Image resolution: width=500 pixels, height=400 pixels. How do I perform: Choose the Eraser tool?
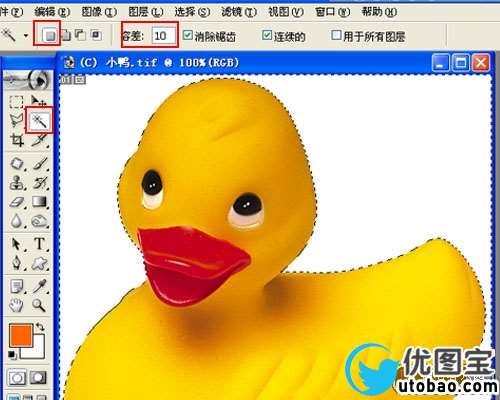tap(17, 202)
